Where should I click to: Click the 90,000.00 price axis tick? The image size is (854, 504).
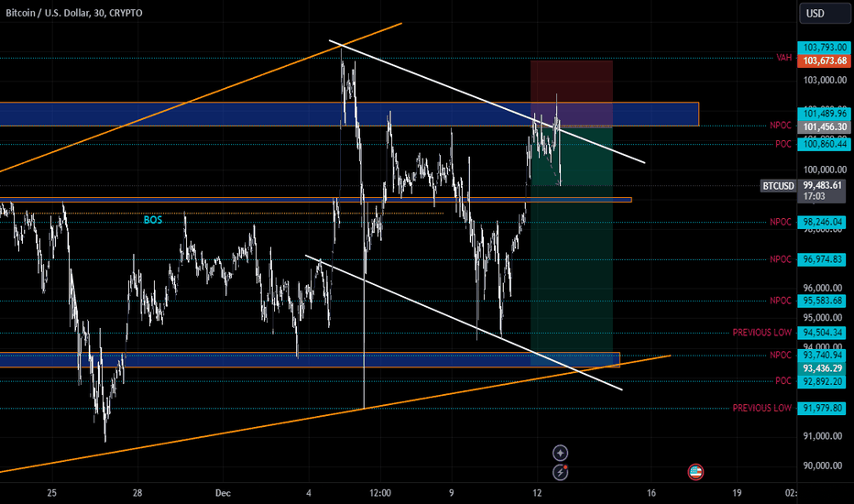click(825, 466)
